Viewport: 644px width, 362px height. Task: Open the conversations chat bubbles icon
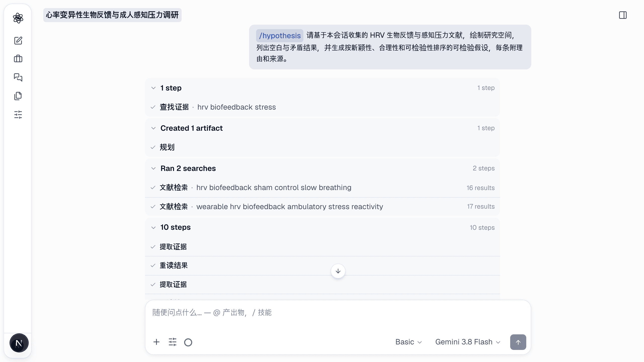tap(18, 77)
